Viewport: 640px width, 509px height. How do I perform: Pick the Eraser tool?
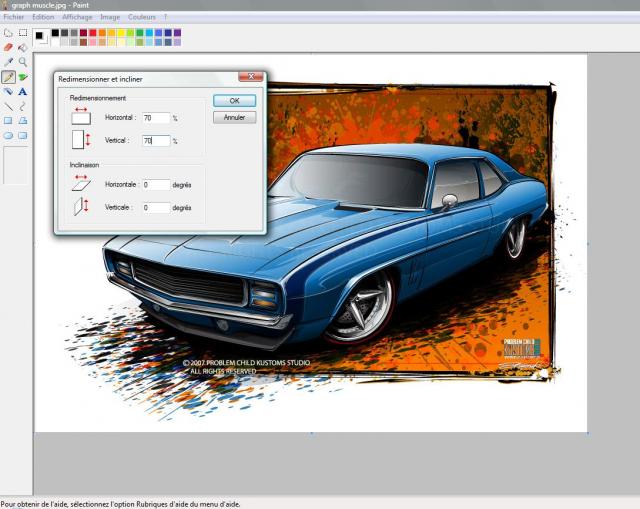pyautogui.click(x=8, y=47)
